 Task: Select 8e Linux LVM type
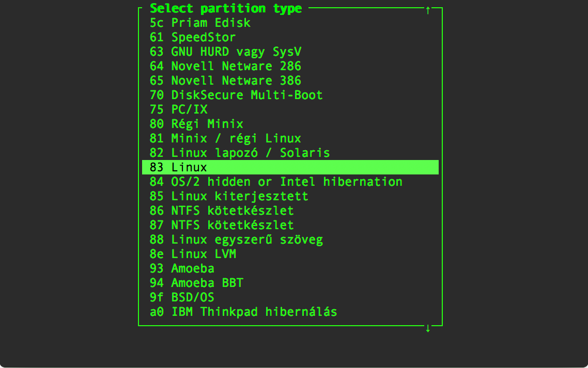pos(290,254)
